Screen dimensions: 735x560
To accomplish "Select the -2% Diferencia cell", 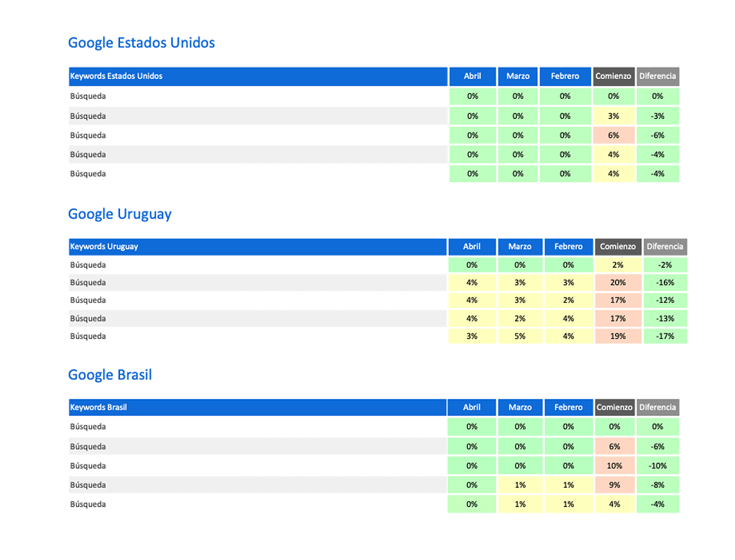I will pos(665,265).
